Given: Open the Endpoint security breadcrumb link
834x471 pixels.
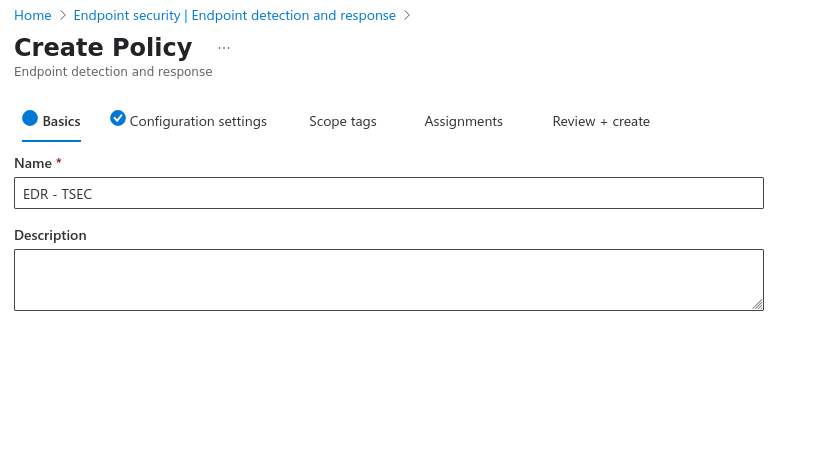Looking at the screenshot, I should 234,15.
